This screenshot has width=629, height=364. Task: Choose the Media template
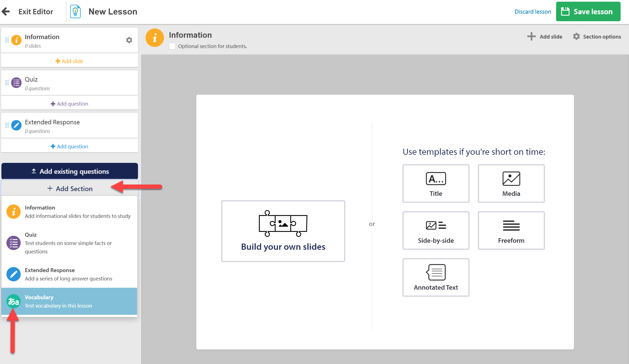pyautogui.click(x=511, y=184)
